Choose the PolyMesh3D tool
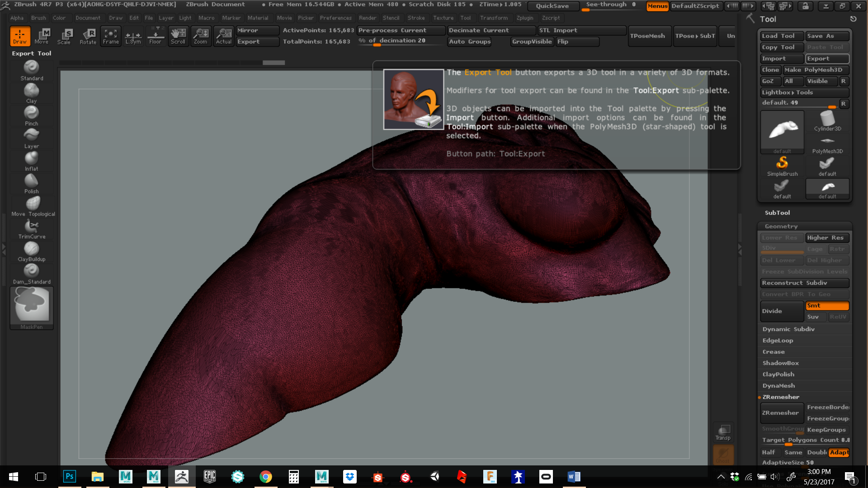Image resolution: width=868 pixels, height=488 pixels. [827, 145]
